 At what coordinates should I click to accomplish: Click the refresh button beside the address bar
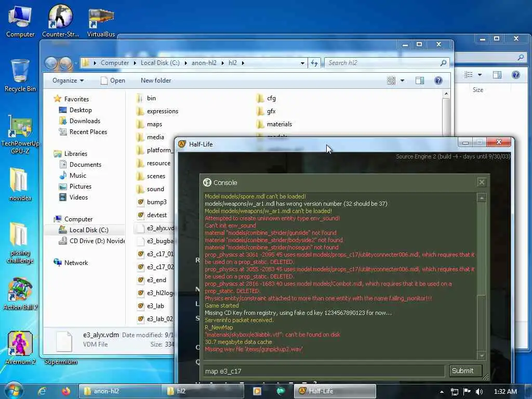pos(314,63)
